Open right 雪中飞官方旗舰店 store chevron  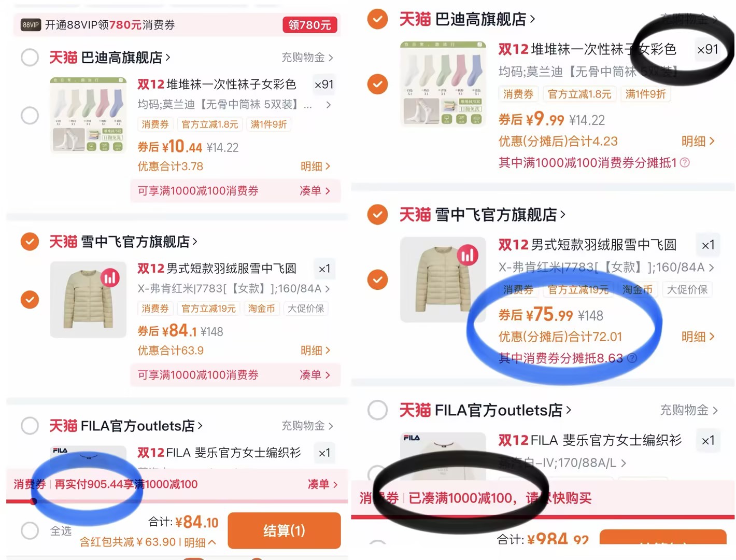[563, 214]
